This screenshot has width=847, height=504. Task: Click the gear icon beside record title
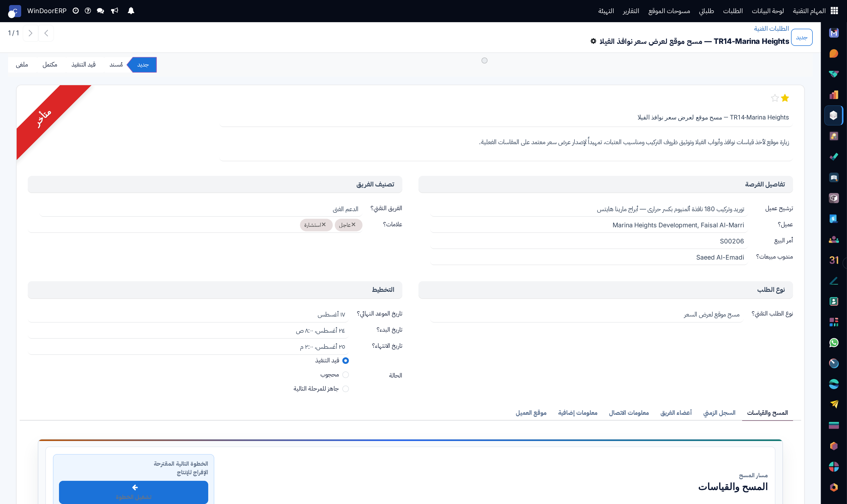(x=593, y=41)
